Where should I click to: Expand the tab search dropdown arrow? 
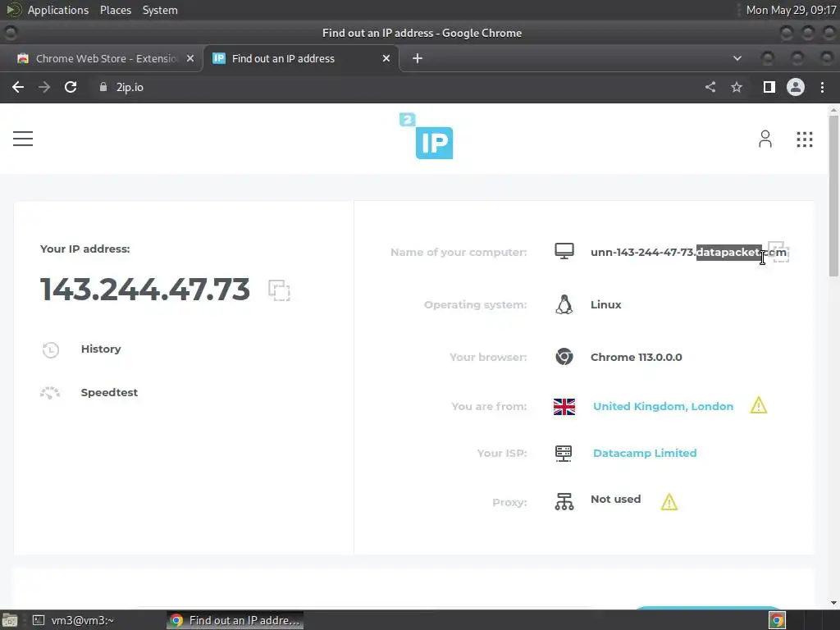[x=737, y=58]
